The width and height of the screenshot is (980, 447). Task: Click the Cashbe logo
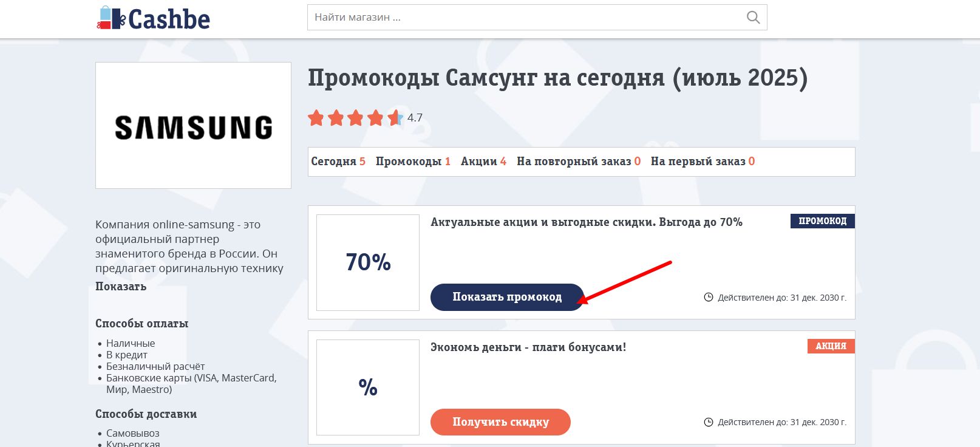[154, 18]
